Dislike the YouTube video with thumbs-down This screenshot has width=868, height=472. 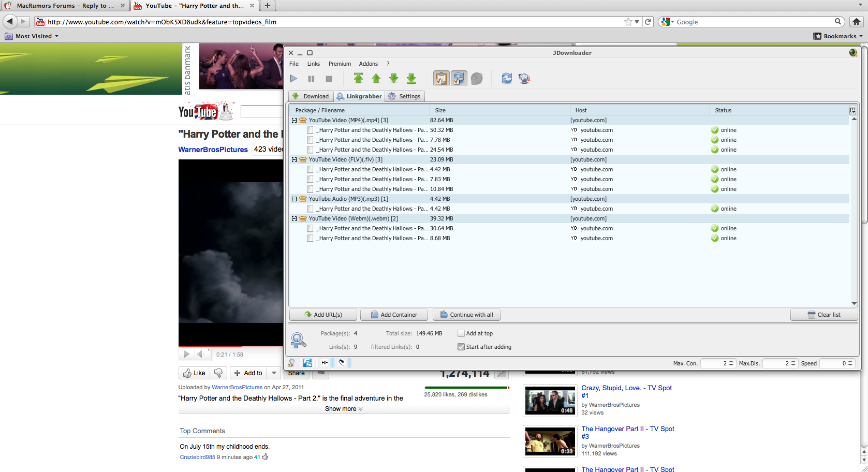218,373
